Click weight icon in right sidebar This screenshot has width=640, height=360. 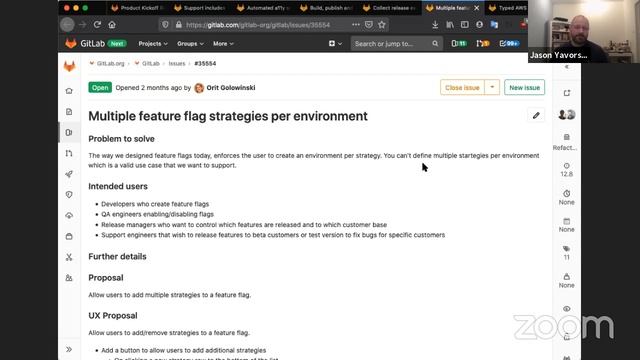click(x=567, y=276)
